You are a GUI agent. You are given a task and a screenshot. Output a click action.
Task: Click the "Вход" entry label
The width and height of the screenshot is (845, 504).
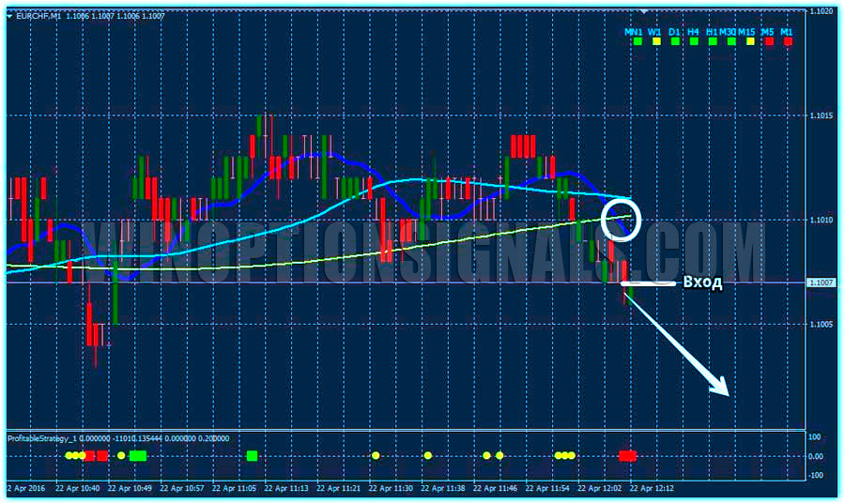(x=702, y=283)
